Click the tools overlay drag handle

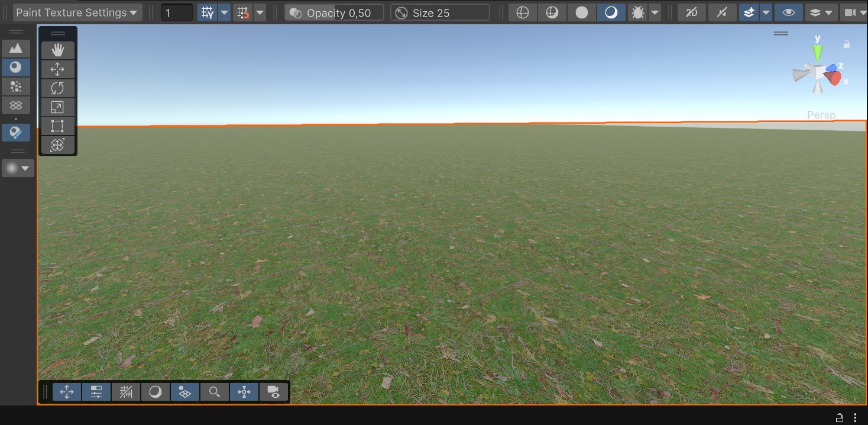click(58, 34)
